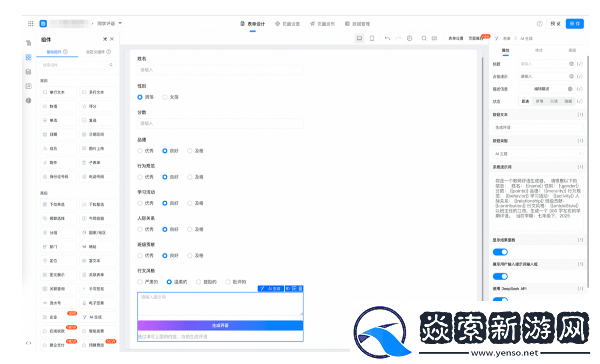Collapse the left rail with the bottom arrows icon
This screenshot has height=364, width=600.
[29, 343]
